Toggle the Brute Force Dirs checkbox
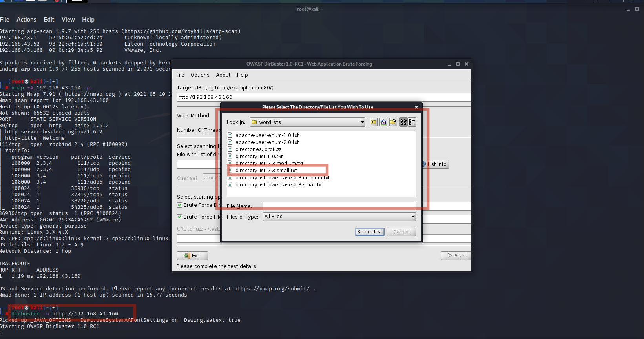Viewport: 644px width, 339px height. 180,205
